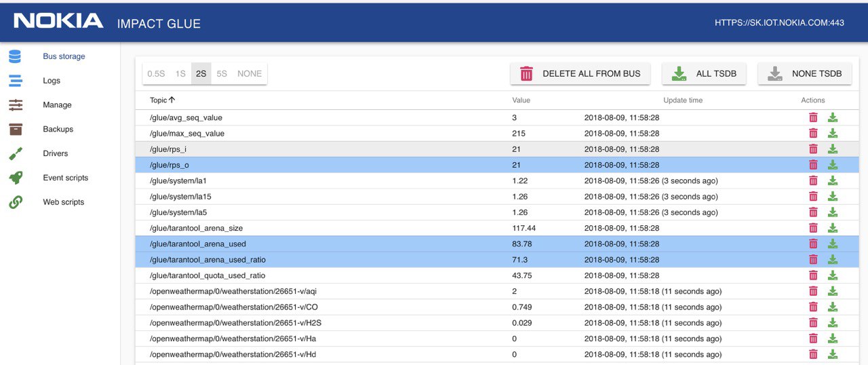Viewport: 868px width, 365px height.
Task: Open the Drivers section
Action: point(56,153)
